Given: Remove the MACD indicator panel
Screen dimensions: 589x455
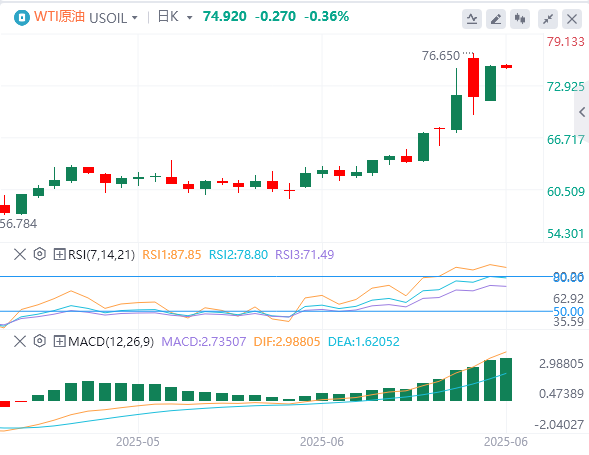Looking at the screenshot, I should 20,341.
